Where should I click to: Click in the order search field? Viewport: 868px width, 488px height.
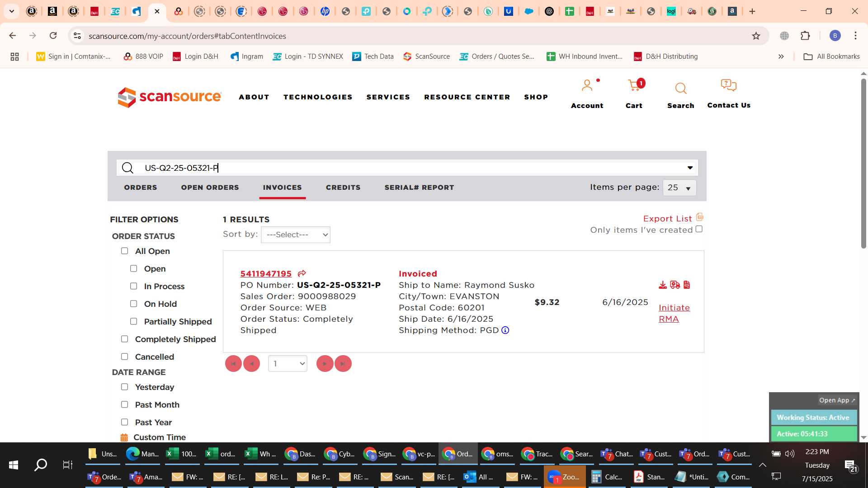407,168
